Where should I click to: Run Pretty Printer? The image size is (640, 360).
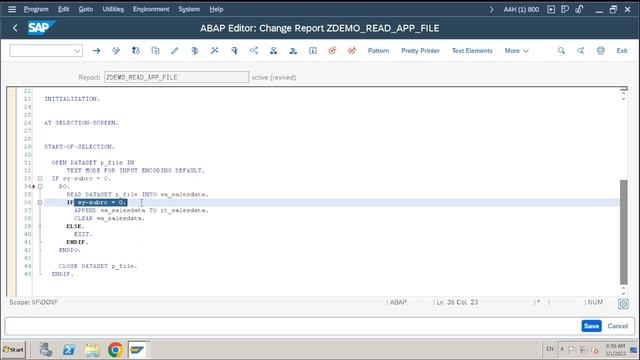pyautogui.click(x=420, y=51)
